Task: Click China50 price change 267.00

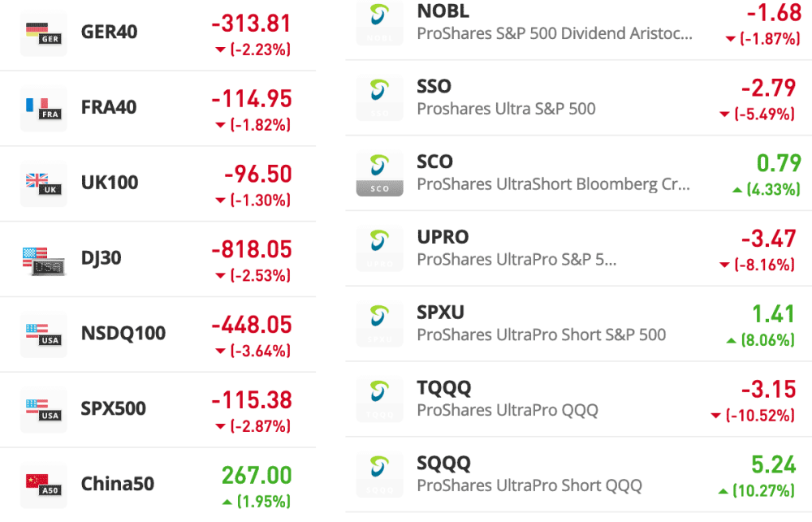Action: point(256,476)
